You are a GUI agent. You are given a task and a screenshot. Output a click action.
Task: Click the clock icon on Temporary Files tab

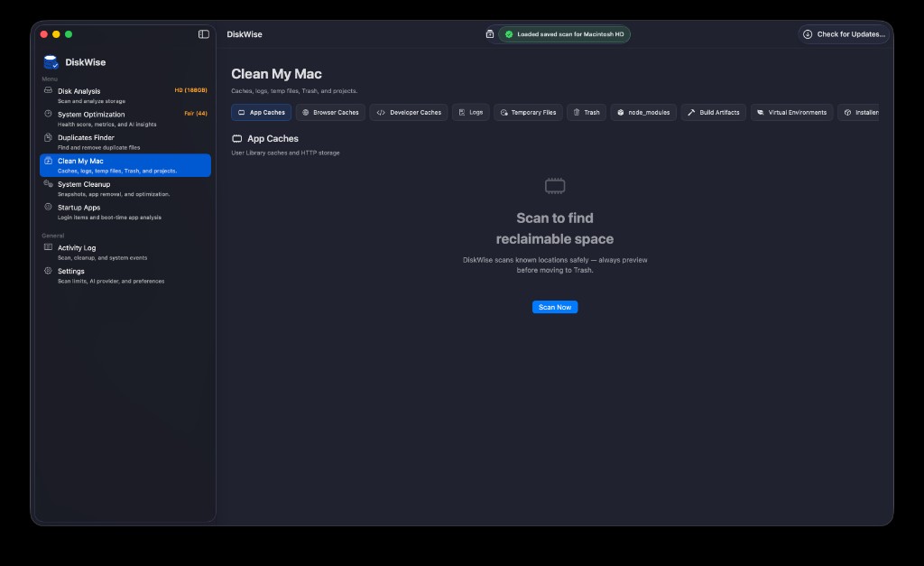[x=504, y=112]
